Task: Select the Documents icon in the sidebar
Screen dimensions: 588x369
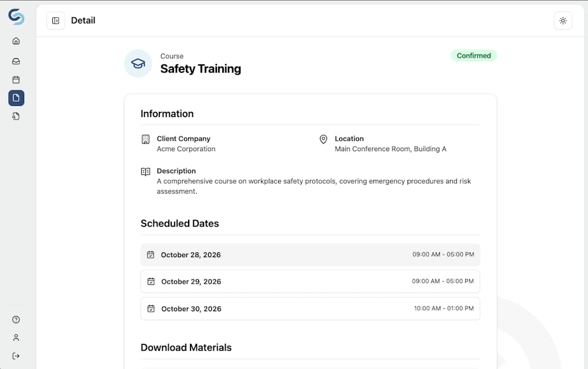Action: coord(16,98)
